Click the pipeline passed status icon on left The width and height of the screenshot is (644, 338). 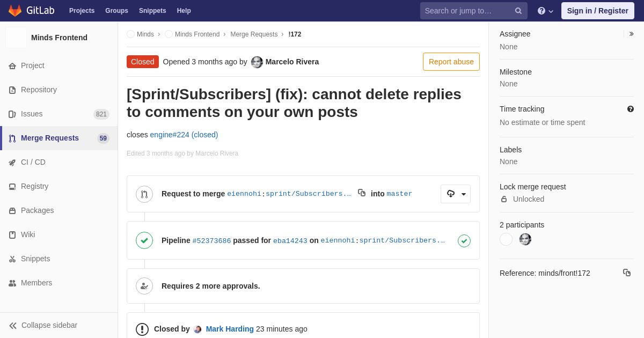pyautogui.click(x=144, y=240)
